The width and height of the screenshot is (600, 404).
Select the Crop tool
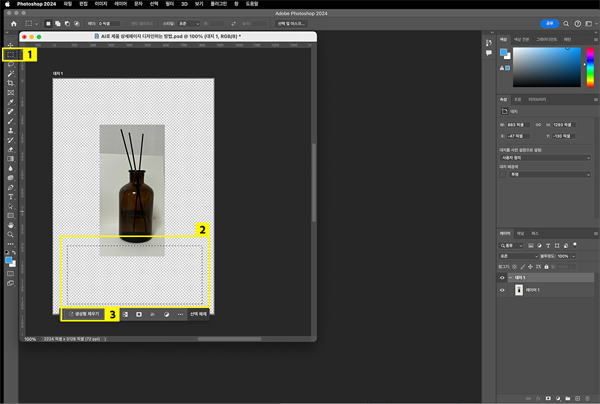(10, 83)
